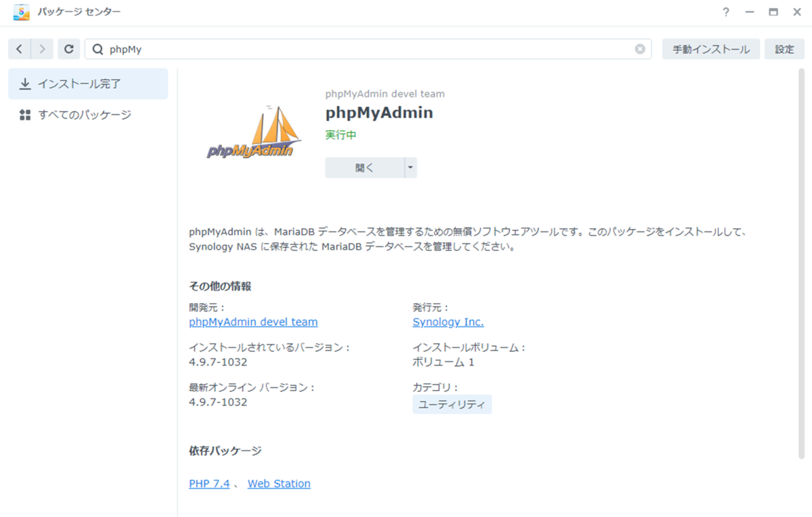Click the 開く button
The height and width of the screenshot is (517, 812).
click(365, 168)
